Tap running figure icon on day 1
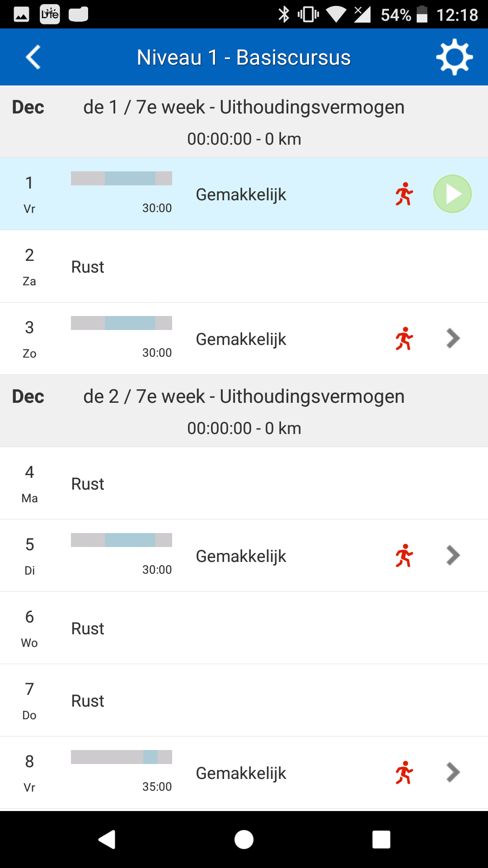 click(x=404, y=194)
